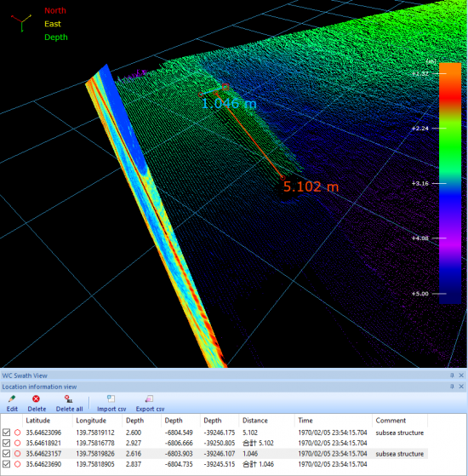This screenshot has height=476, width=468.
Task: Uncheck the row with latitude 35.64623096
Action: tap(6, 433)
